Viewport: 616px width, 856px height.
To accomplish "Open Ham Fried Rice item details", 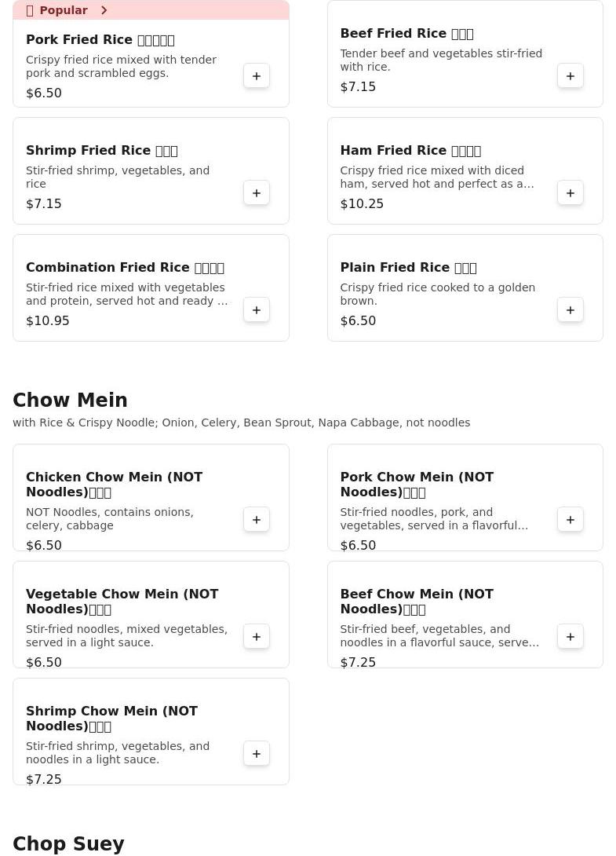I will 410,151.
